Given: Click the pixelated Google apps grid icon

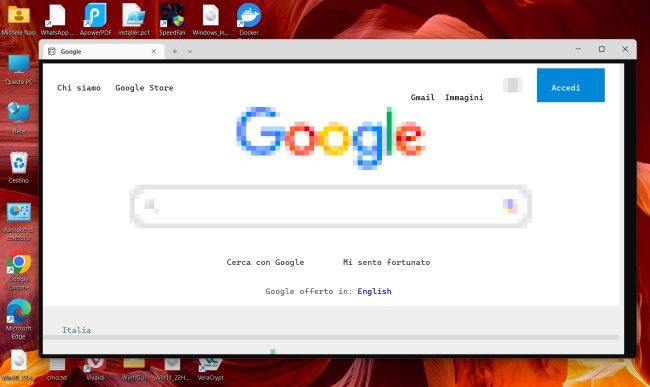Looking at the screenshot, I should coord(512,85).
